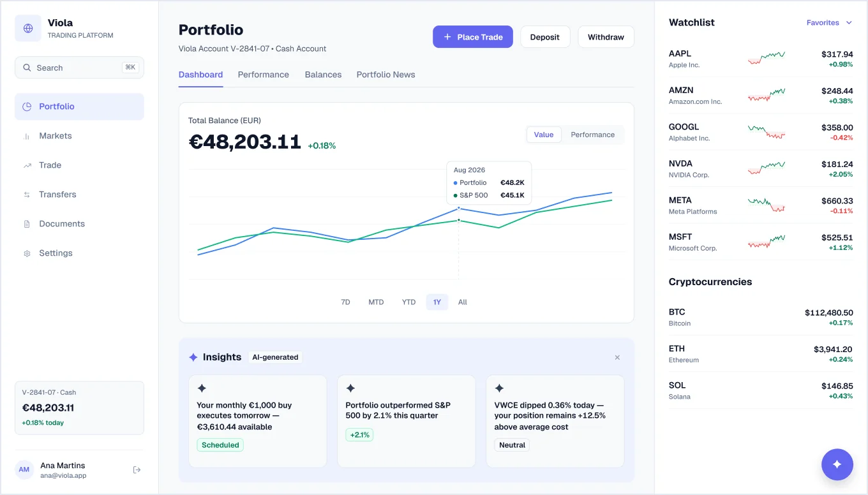Click the Deposit button
Image resolution: width=868 pixels, height=495 pixels.
(545, 37)
